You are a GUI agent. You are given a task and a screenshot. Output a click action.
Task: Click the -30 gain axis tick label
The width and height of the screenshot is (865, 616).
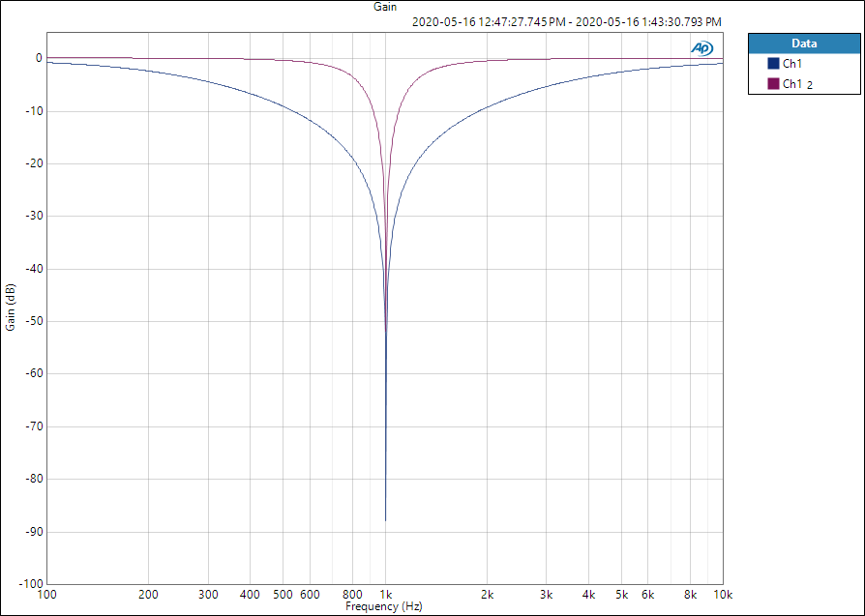point(34,216)
